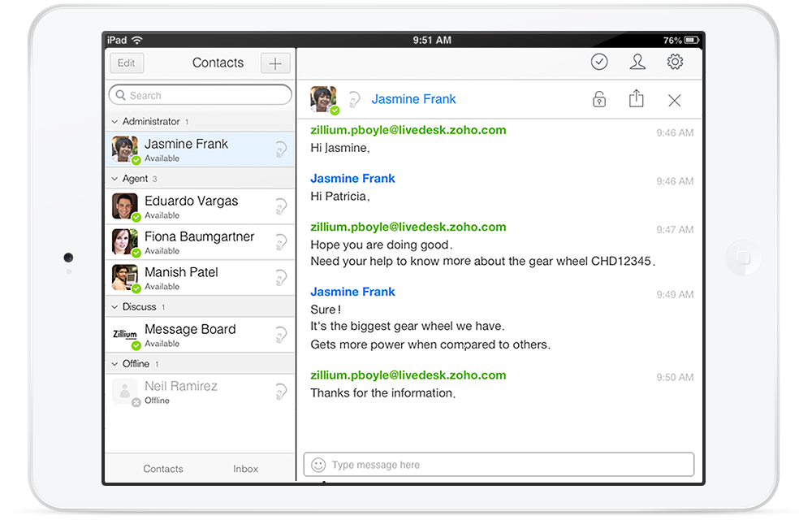This screenshot has width=812, height=520.
Task: Tap message 'Thanks for the information.'
Action: [x=382, y=393]
